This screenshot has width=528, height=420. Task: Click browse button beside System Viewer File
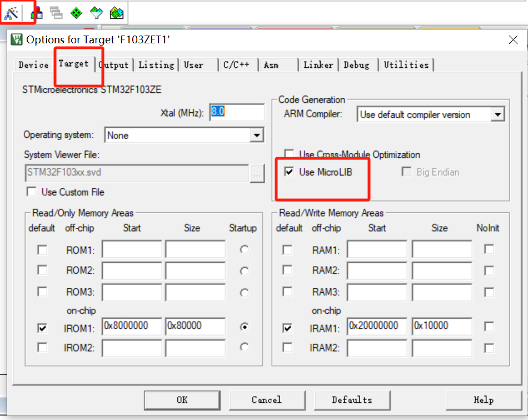(x=257, y=173)
